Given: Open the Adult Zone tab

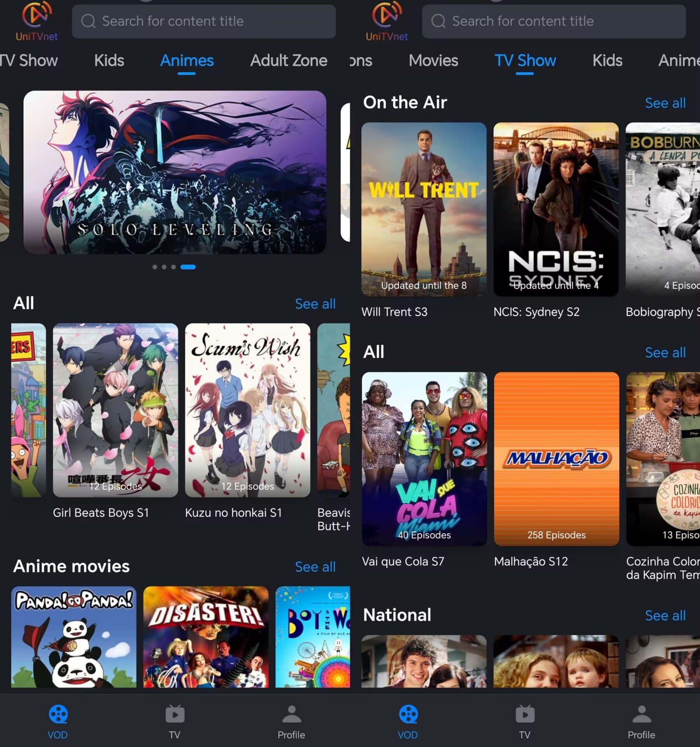Looking at the screenshot, I should coord(289,60).
